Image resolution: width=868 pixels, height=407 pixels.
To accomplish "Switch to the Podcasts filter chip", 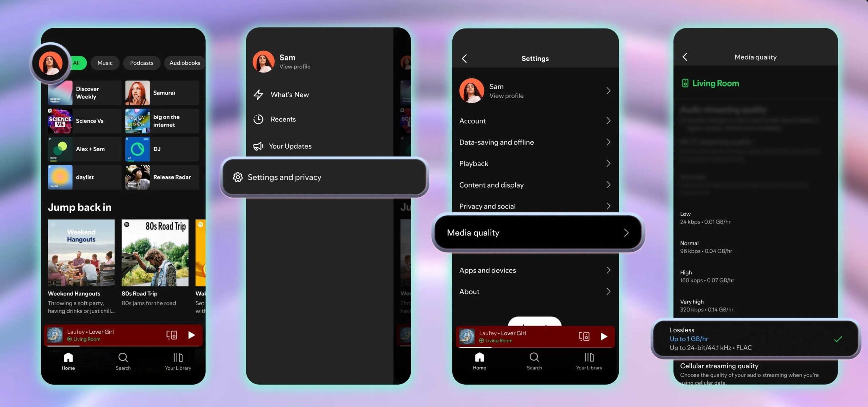I will coord(142,63).
